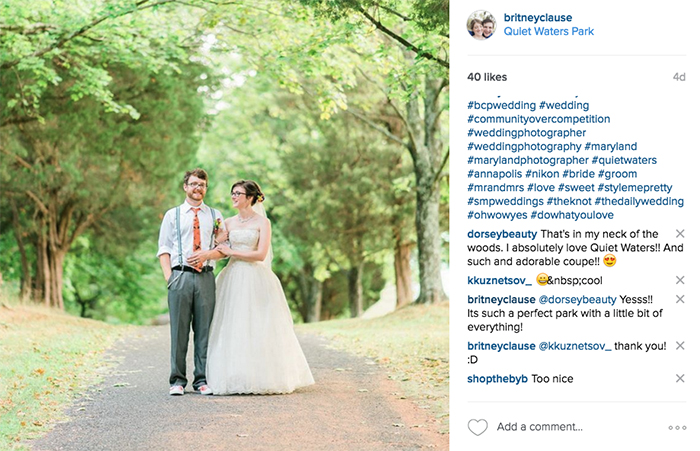Open britneyclause username in post header
This screenshot has width=700, height=451.
[x=538, y=17]
